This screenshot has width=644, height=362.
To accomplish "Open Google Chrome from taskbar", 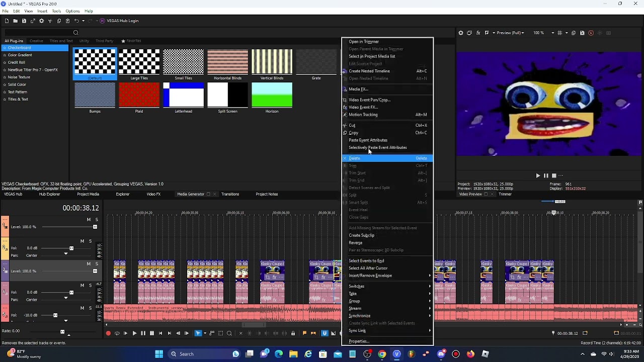I will (x=382, y=354).
